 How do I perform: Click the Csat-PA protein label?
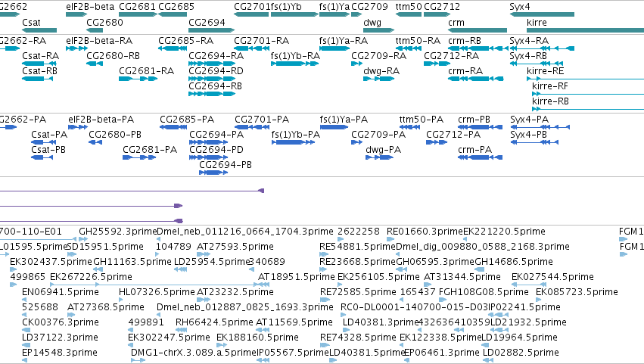(49, 135)
